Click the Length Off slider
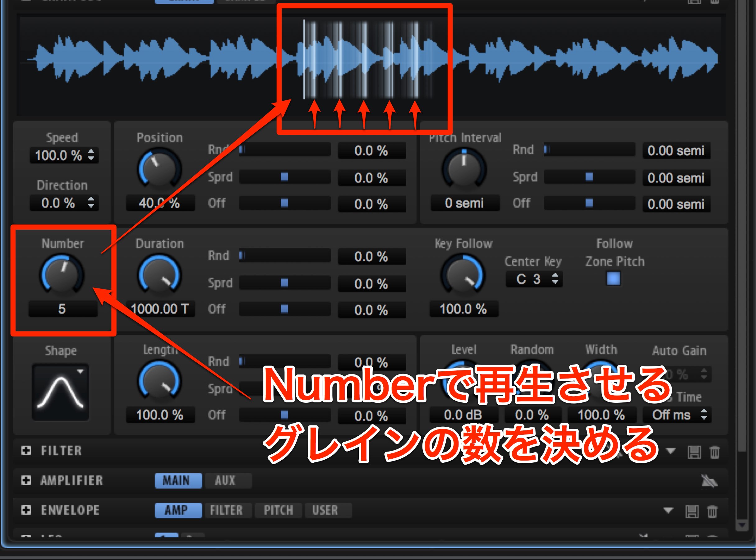The height and width of the screenshot is (560, 756). (x=285, y=415)
